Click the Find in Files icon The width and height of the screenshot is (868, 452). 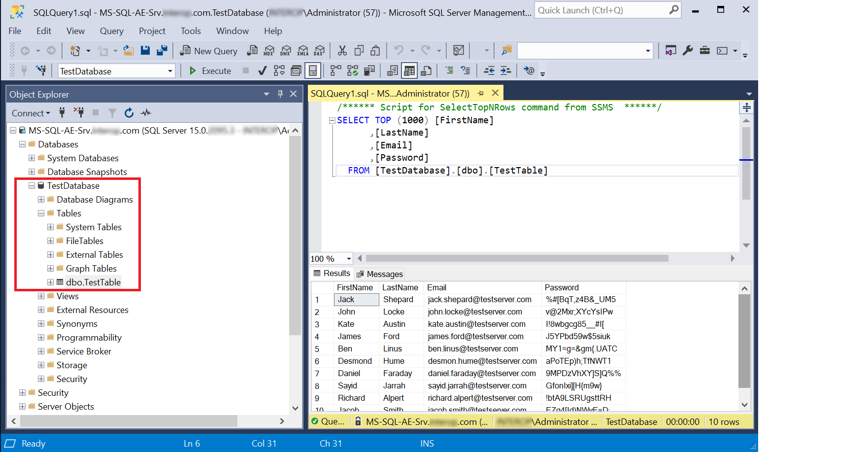click(506, 50)
